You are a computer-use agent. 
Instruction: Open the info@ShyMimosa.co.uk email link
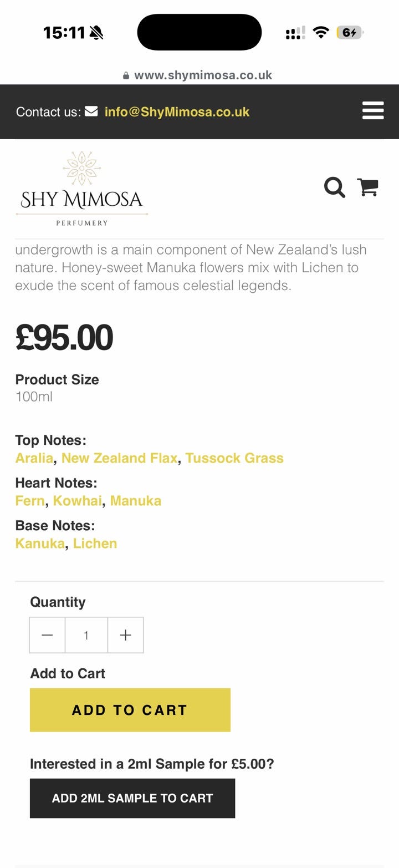click(x=177, y=111)
